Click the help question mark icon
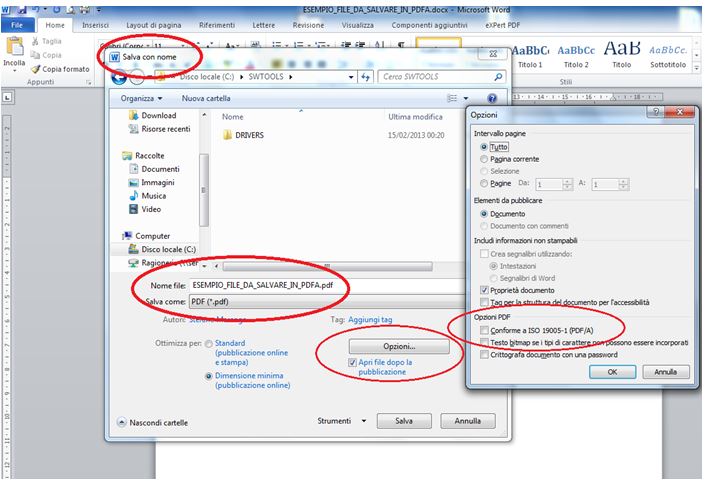708x484 pixels. pos(492,98)
